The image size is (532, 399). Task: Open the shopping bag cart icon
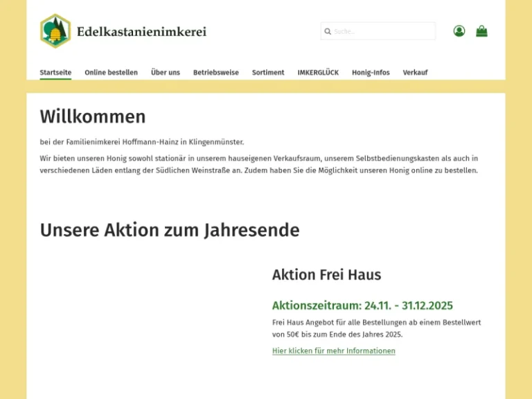pyautogui.click(x=481, y=31)
